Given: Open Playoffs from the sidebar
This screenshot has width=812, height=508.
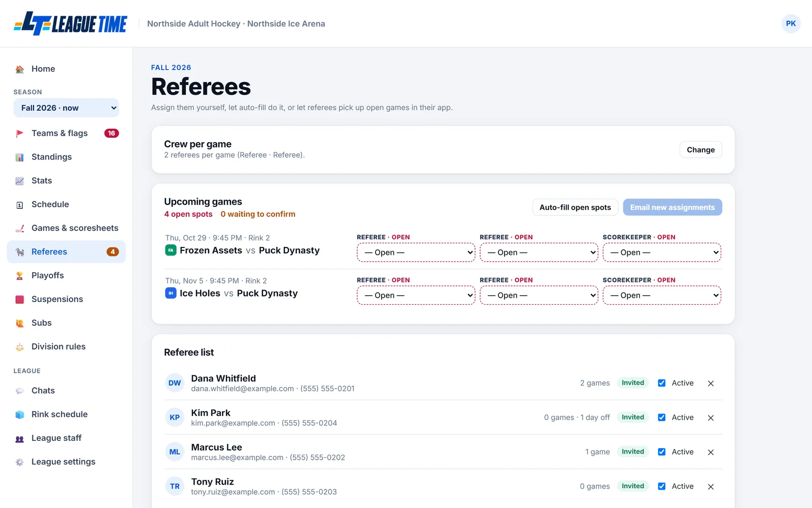Looking at the screenshot, I should point(66,275).
